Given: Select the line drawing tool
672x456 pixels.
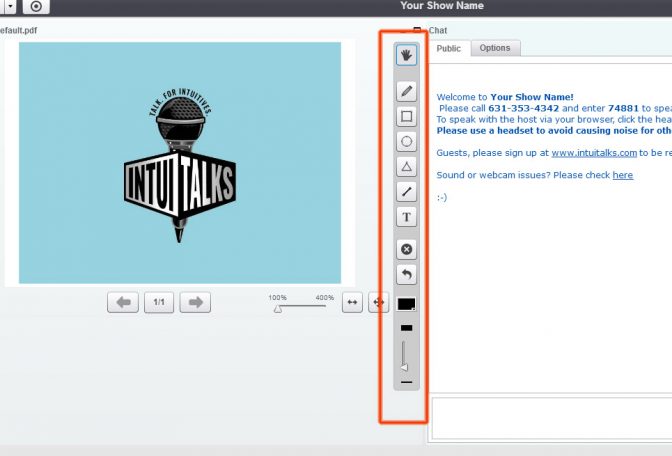Looking at the screenshot, I should [406, 192].
